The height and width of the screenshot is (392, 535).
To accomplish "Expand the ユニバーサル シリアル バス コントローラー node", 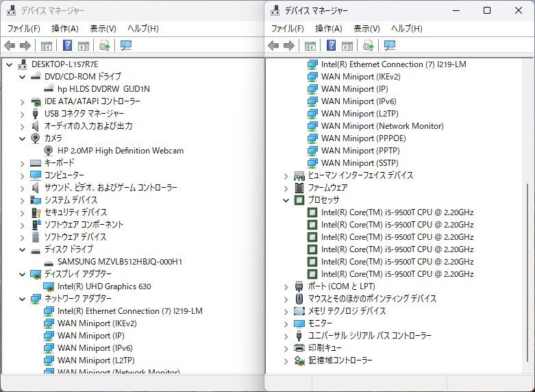I will point(286,336).
